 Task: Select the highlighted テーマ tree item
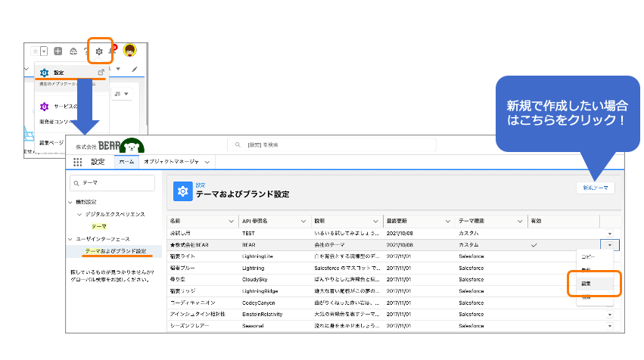(99, 227)
